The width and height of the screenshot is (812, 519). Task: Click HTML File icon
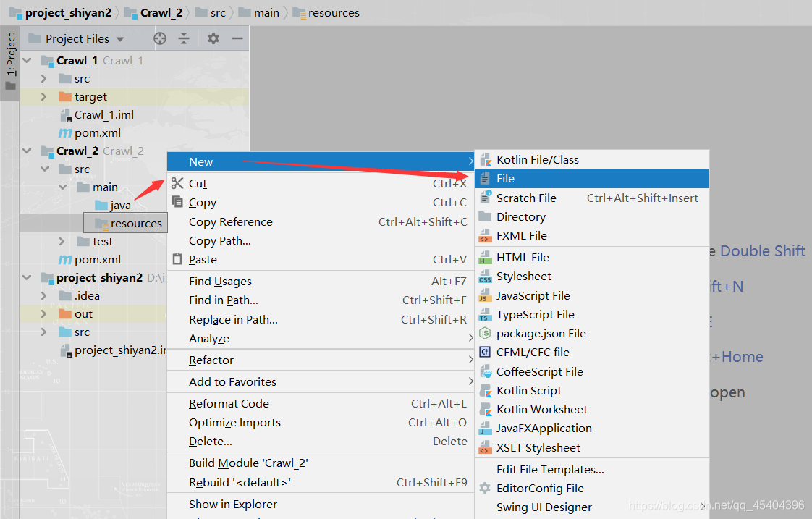click(x=485, y=258)
